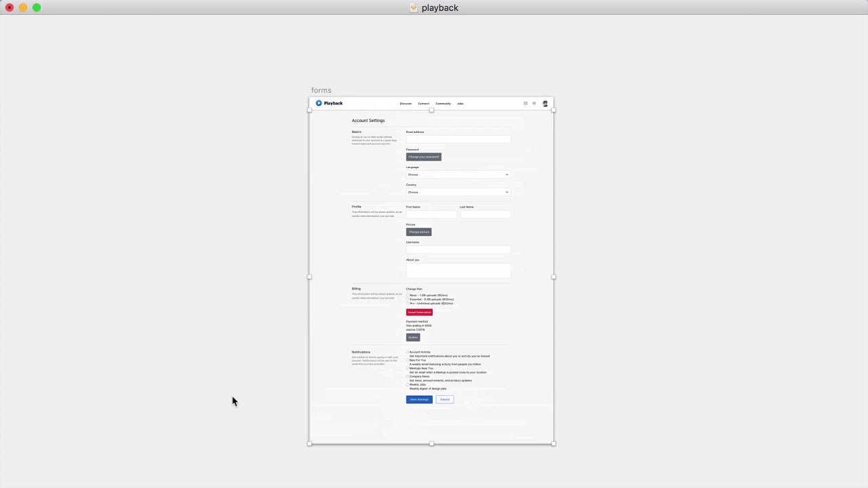
Task: Focus the Email address field
Action: 458,139
